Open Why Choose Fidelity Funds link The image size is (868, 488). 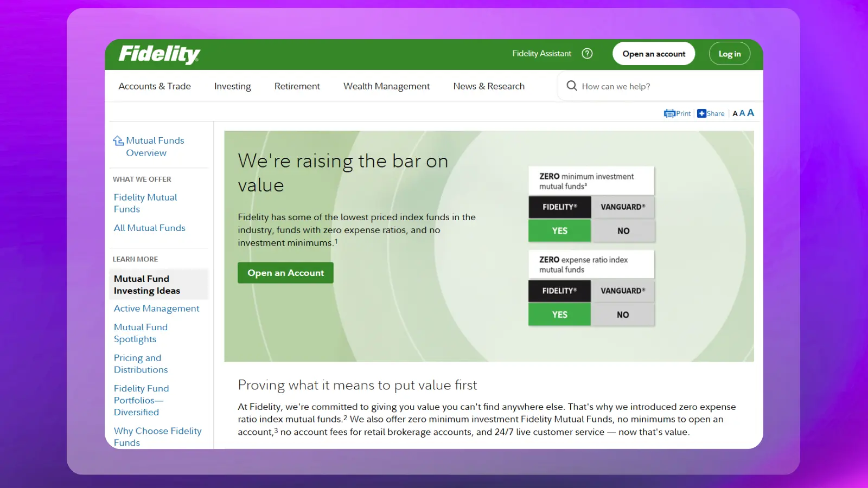[157, 436]
